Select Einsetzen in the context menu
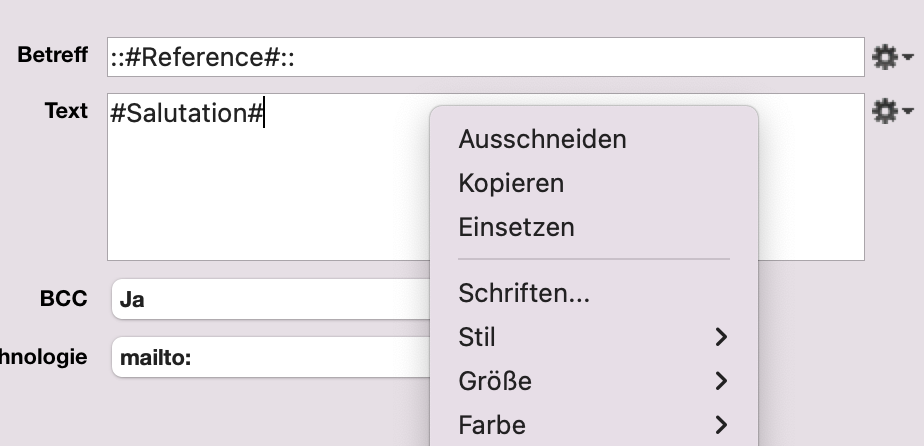The width and height of the screenshot is (924, 446). (516, 227)
